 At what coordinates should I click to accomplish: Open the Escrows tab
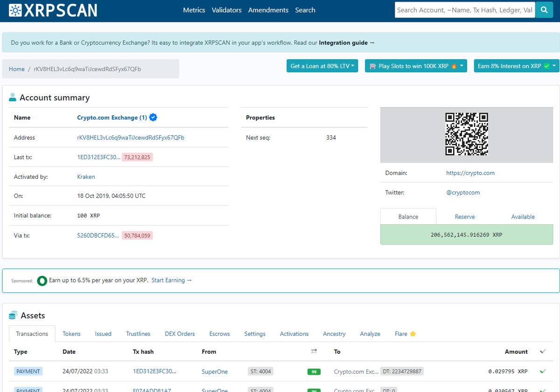click(220, 334)
